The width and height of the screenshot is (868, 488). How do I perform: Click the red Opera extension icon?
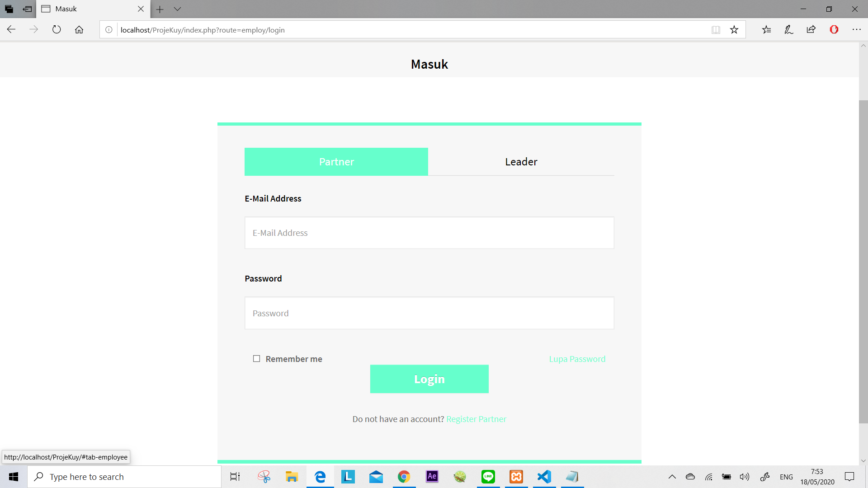pyautogui.click(x=834, y=30)
